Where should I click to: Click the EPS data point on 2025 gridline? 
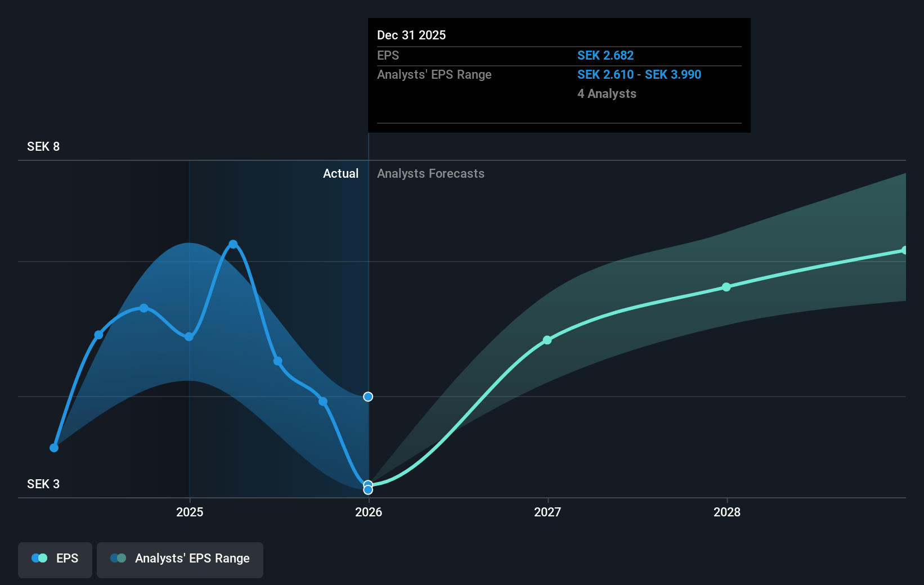[x=189, y=337]
